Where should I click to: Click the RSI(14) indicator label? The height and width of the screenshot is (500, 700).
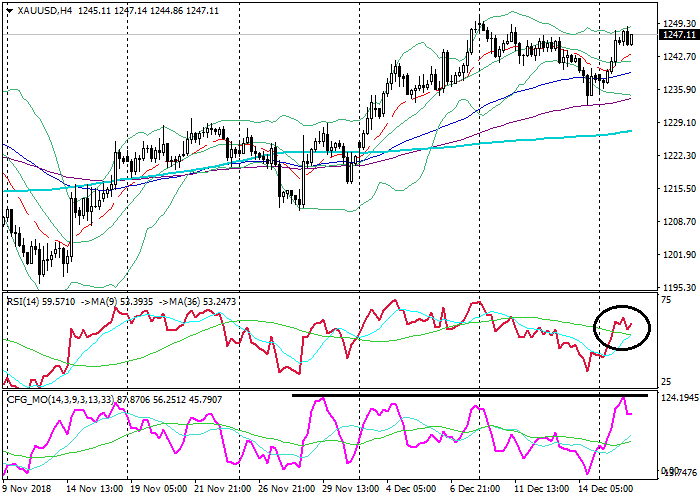tap(24, 299)
